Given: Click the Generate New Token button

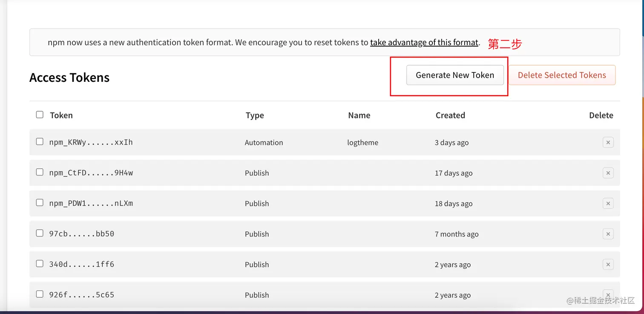Looking at the screenshot, I should pyautogui.click(x=455, y=75).
